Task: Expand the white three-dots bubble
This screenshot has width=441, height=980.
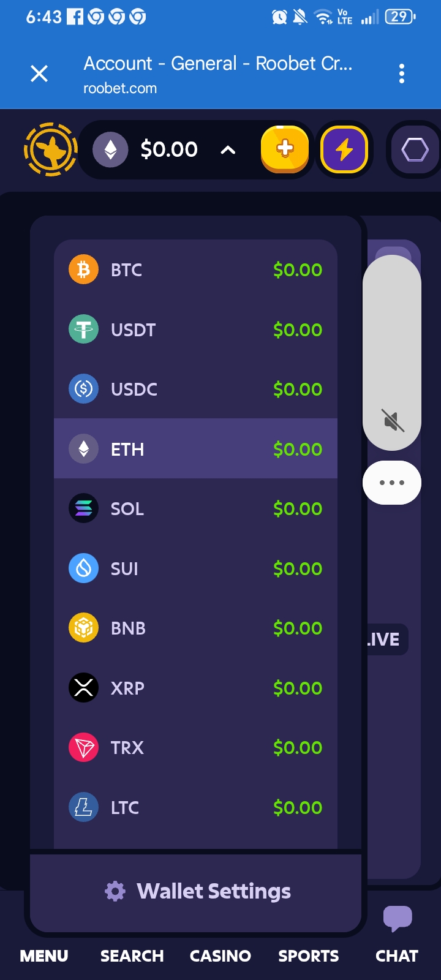Action: click(392, 483)
